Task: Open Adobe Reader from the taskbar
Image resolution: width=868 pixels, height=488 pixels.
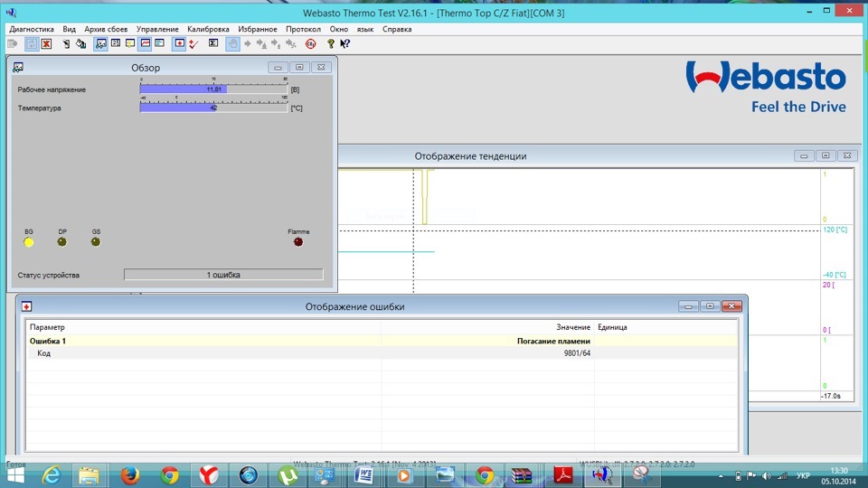Action: [x=563, y=475]
